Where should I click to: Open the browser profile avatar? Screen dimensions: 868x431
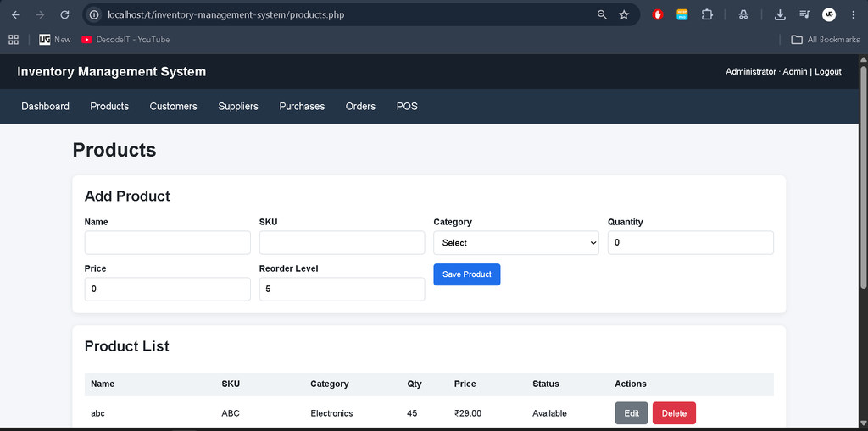829,15
